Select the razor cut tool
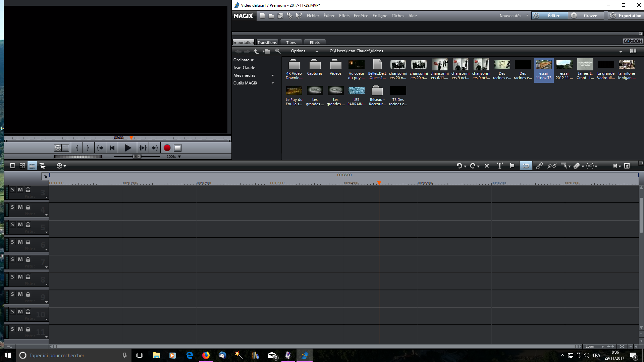Viewport: 644px width, 362px height. coord(577,166)
